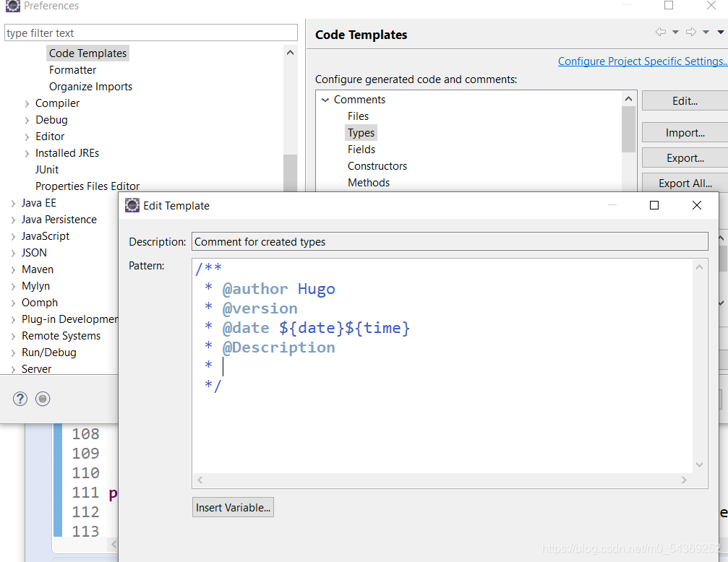
Task: Select Constructors under Comments
Action: click(x=377, y=166)
